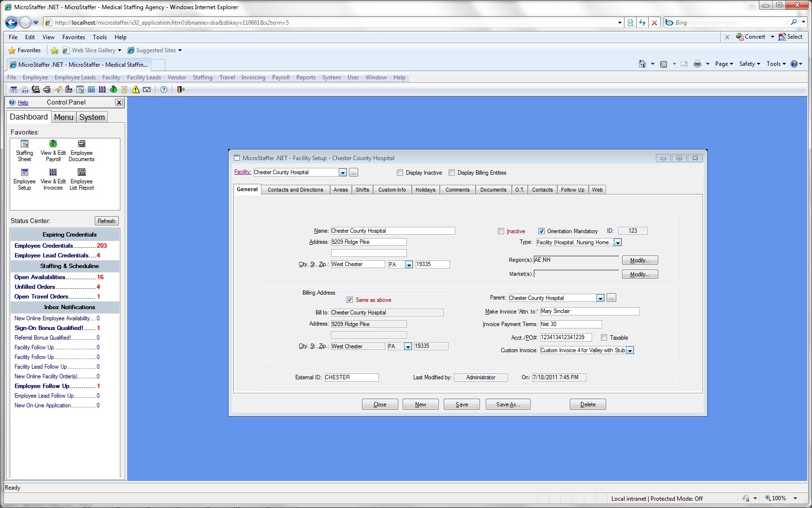The width and height of the screenshot is (812, 508).
Task: Toggle the Taxable checkbox
Action: [x=604, y=338]
